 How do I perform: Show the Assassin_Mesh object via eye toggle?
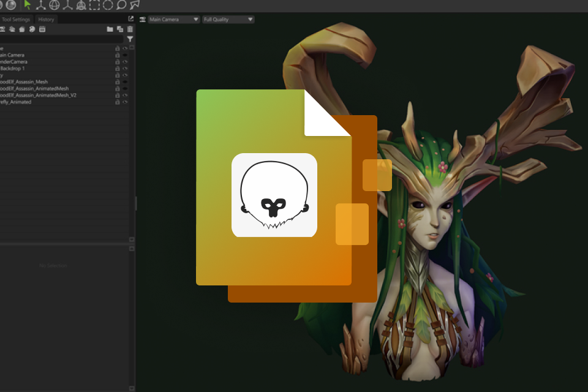tap(125, 82)
